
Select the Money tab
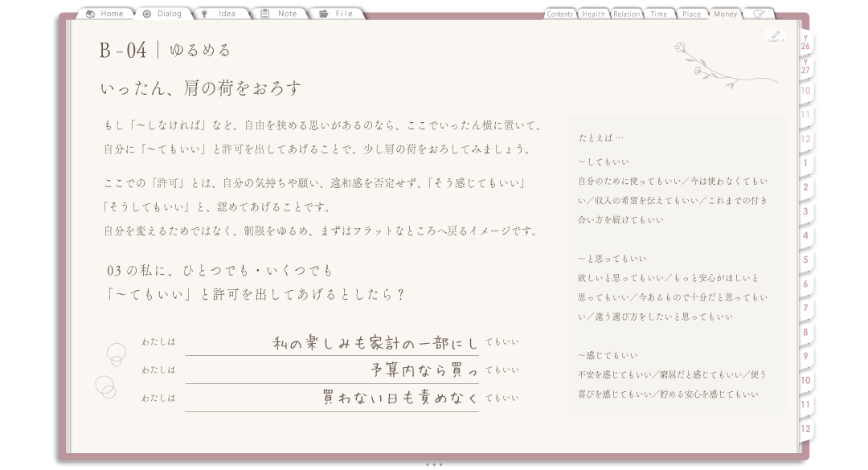[725, 14]
